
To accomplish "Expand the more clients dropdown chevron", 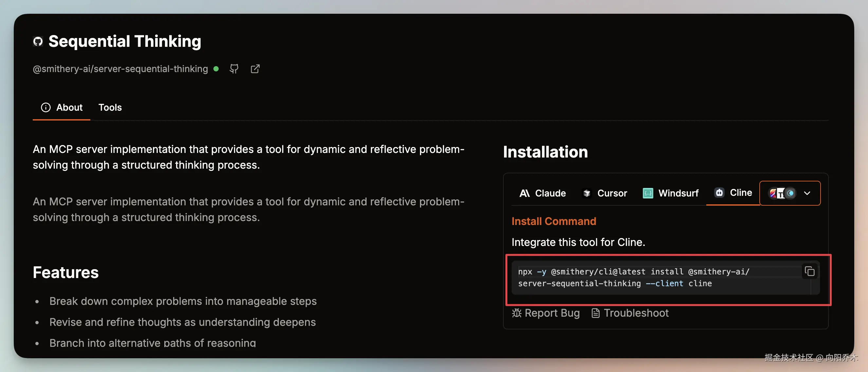I will tap(807, 193).
